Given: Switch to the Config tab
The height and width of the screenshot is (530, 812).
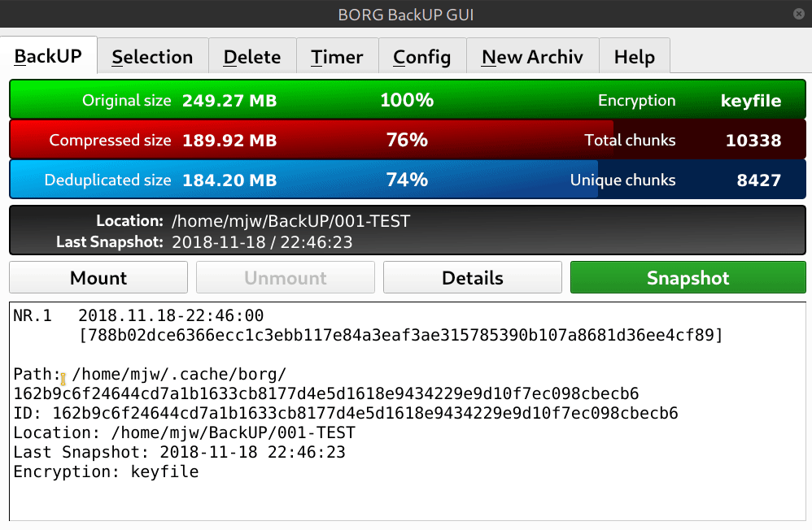Looking at the screenshot, I should (x=422, y=56).
